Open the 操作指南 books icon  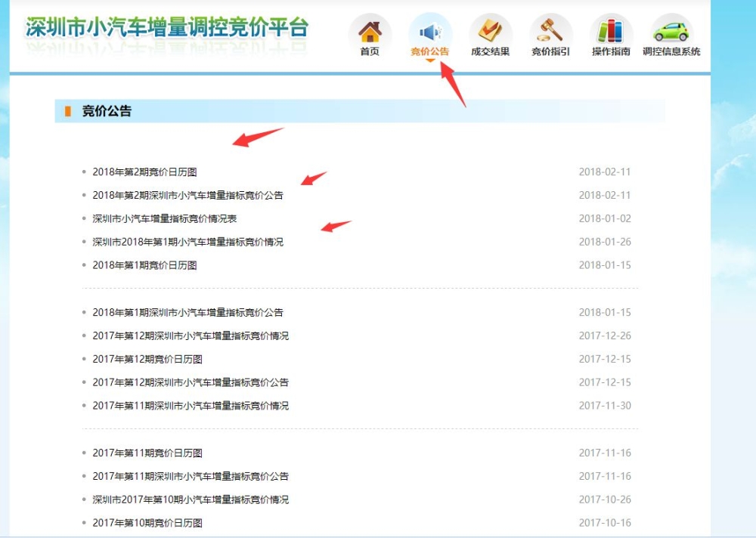[610, 31]
